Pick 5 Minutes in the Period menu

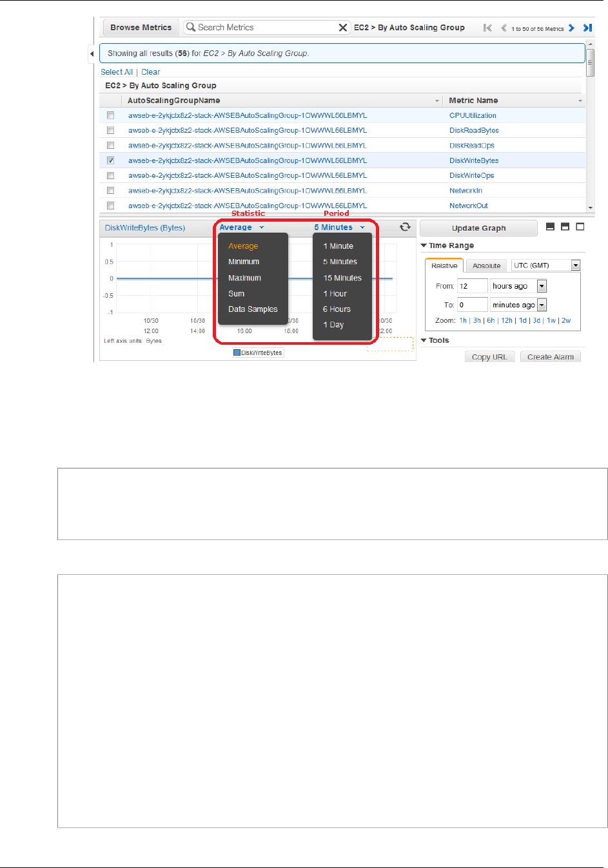coord(340,262)
